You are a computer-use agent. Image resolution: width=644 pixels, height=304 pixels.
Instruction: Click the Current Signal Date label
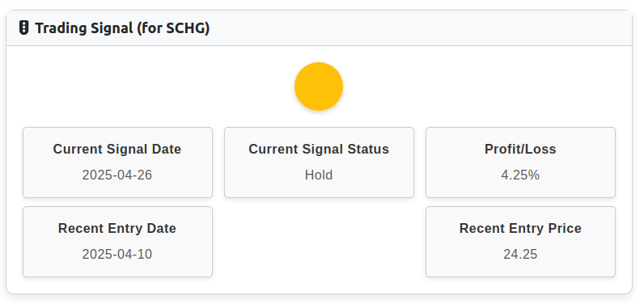tap(117, 149)
